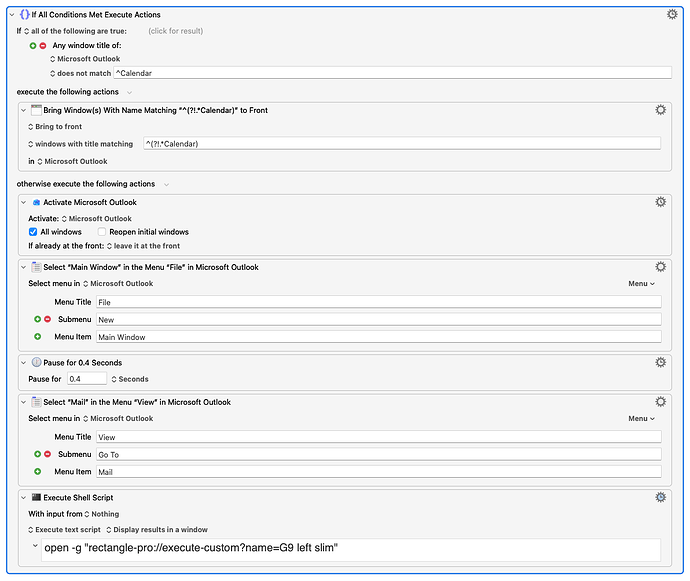Open the Menu popup in the File menu action
The image size is (690, 581).
[x=641, y=284]
